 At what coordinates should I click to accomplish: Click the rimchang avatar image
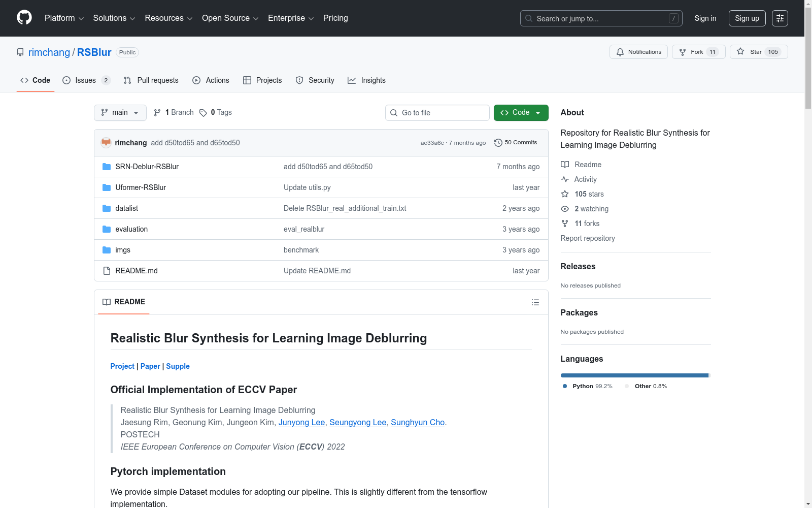click(x=106, y=143)
